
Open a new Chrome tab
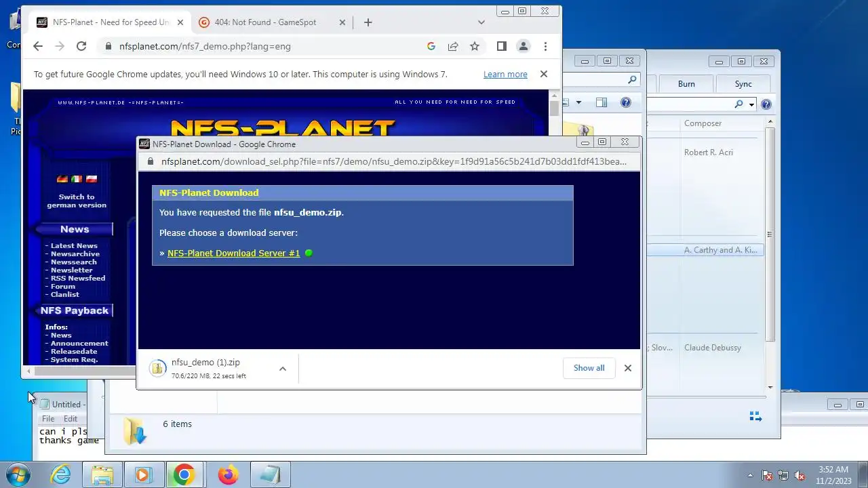(368, 22)
